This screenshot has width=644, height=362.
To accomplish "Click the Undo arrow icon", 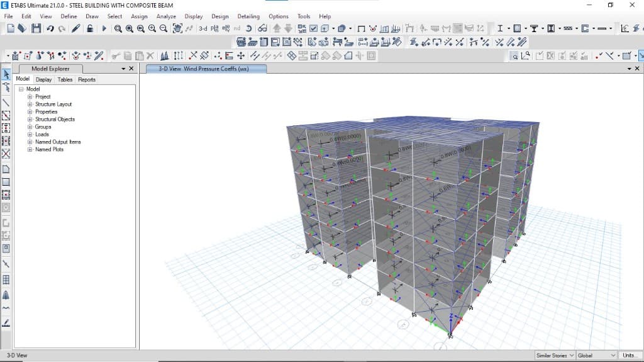I will (50, 28).
